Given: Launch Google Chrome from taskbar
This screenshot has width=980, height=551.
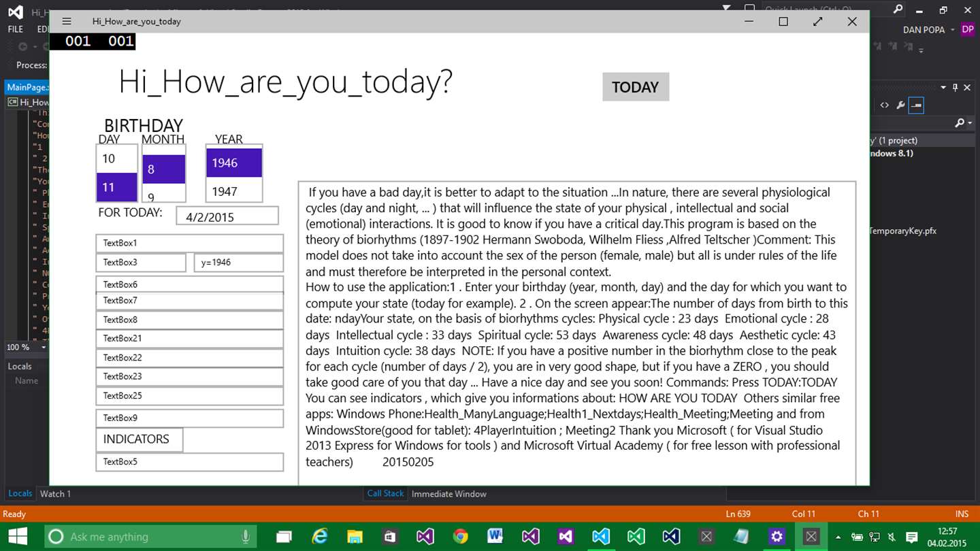Looking at the screenshot, I should 461,537.
